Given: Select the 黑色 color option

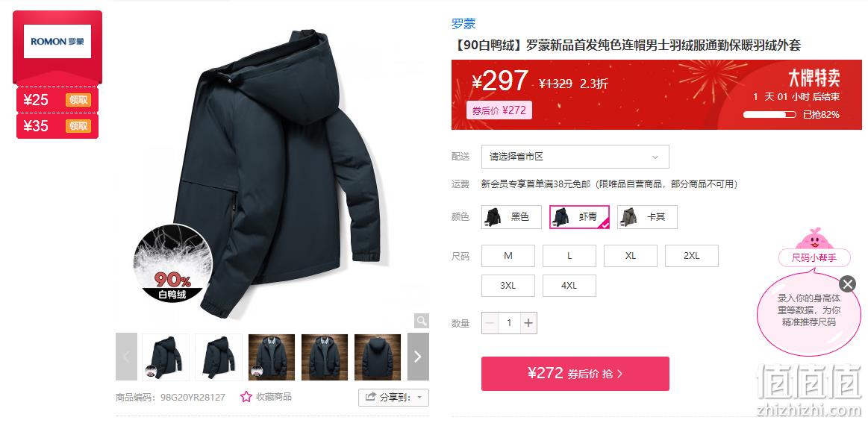Looking at the screenshot, I should coord(511,217).
